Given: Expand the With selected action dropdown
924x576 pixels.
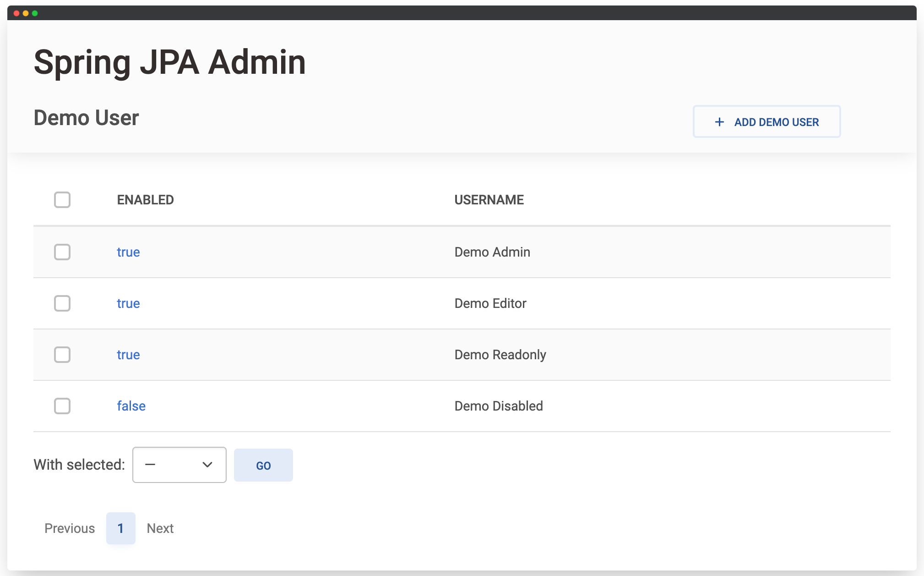Looking at the screenshot, I should (x=179, y=465).
